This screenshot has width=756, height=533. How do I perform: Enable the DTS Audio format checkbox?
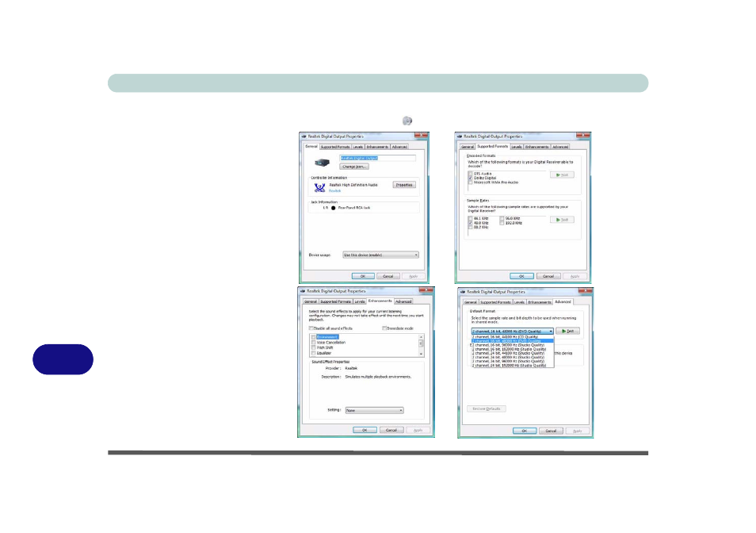pos(470,174)
